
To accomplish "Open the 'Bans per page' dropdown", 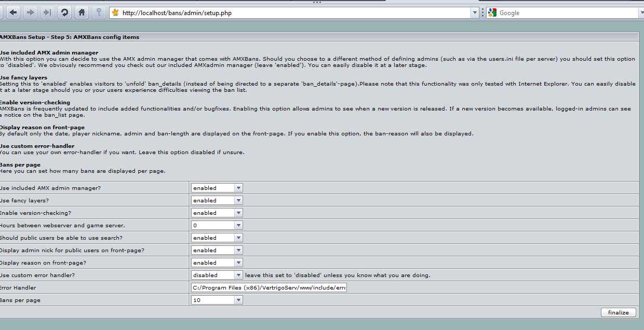I will (x=217, y=300).
